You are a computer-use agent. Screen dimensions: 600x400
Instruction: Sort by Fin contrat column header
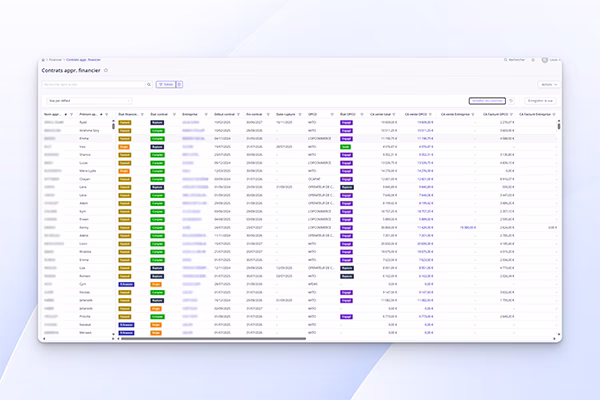pos(254,114)
